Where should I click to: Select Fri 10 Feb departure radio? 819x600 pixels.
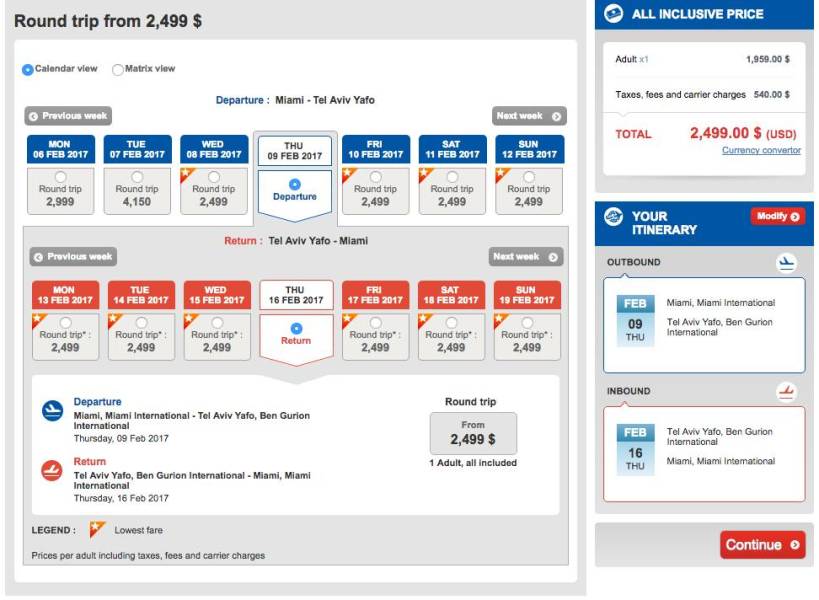[x=376, y=177]
